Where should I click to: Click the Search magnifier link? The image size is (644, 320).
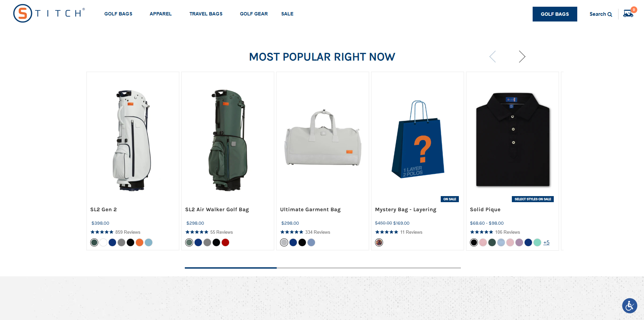pyautogui.click(x=601, y=14)
